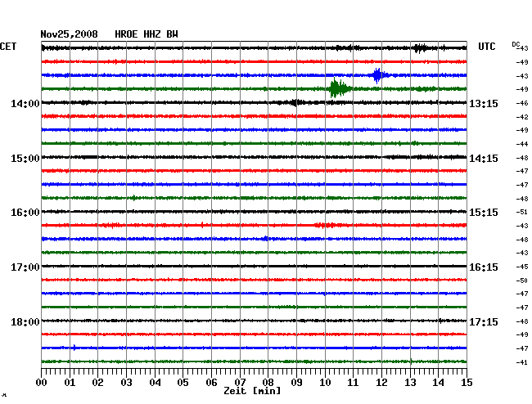The image size is (532, 404).
Task: Click the 15 minute axis label
Action: point(467,383)
